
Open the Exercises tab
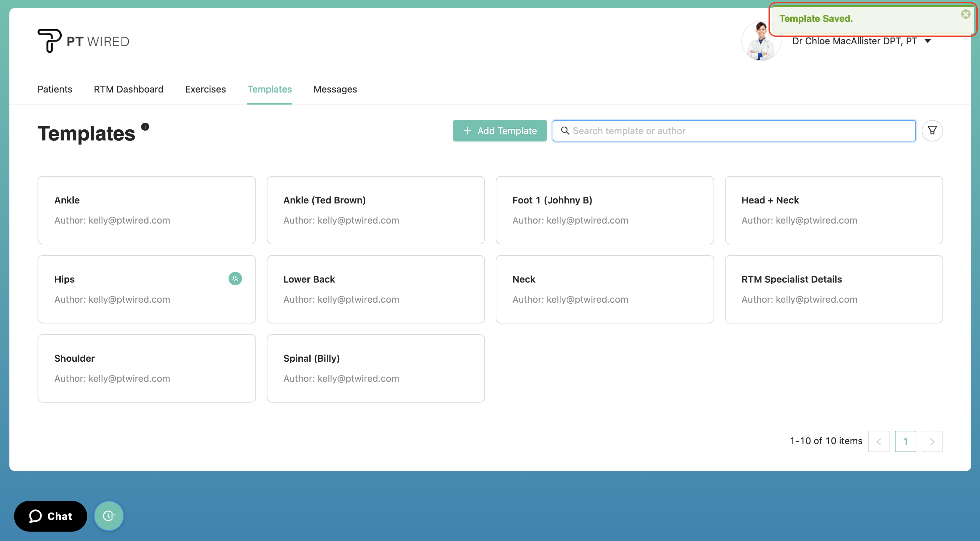(x=205, y=89)
